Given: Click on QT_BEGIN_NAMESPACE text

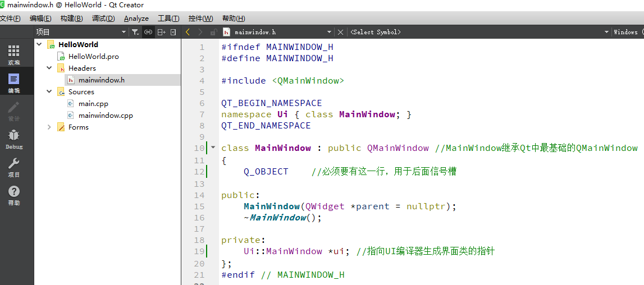Looking at the screenshot, I should [272, 103].
